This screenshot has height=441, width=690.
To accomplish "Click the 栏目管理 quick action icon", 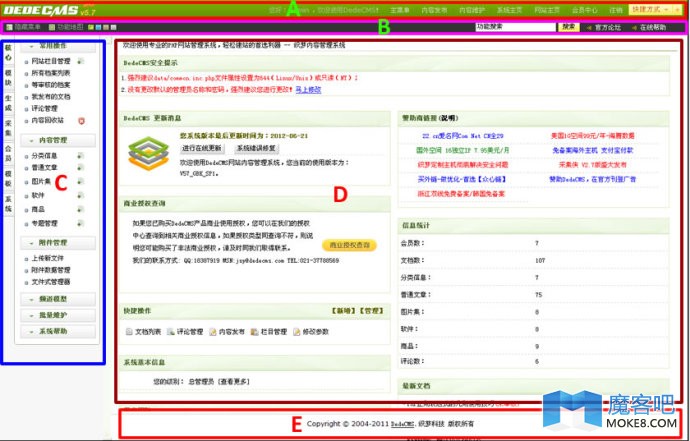I will click(x=254, y=331).
